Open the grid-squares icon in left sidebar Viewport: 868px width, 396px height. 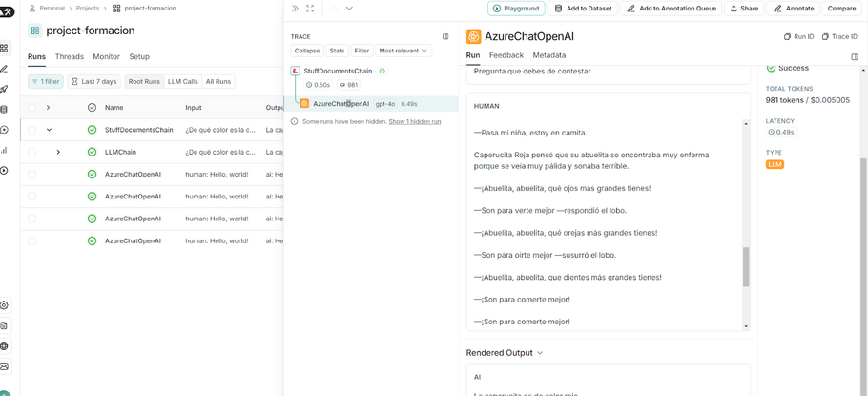pos(5,48)
